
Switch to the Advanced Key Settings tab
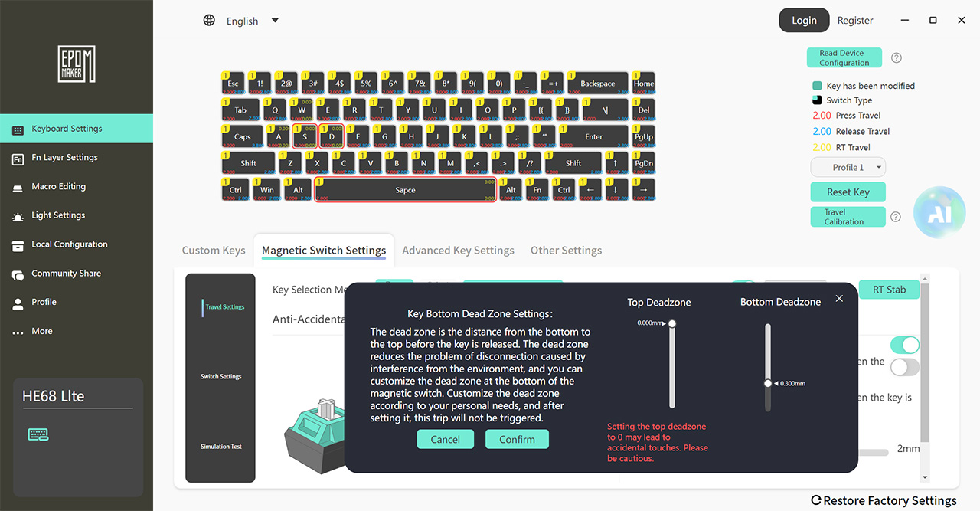[x=458, y=250]
